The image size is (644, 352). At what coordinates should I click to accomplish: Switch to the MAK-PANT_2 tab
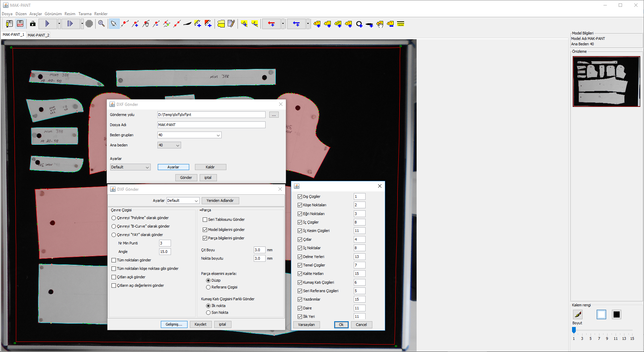tap(38, 35)
